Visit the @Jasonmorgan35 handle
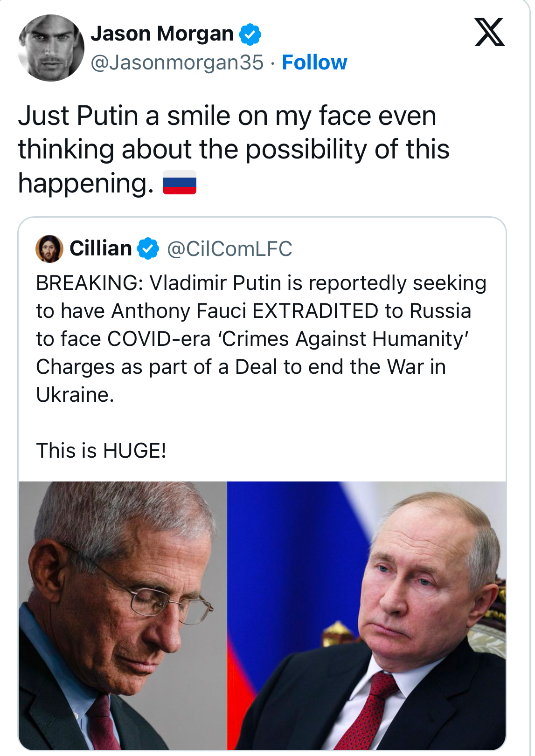This screenshot has width=535, height=756. (x=177, y=62)
